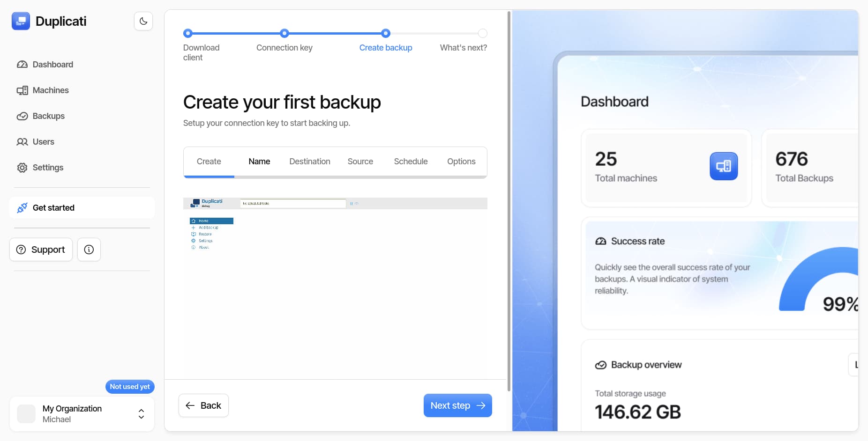
Task: Click the Download client step marker
Action: click(188, 33)
